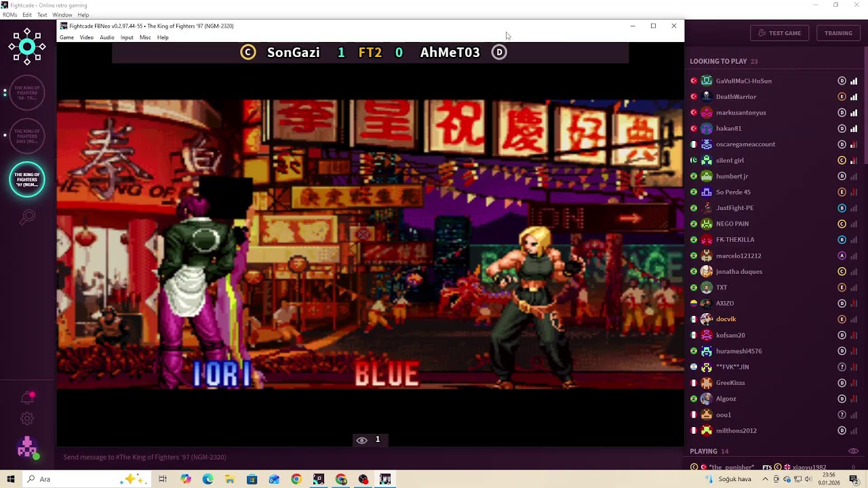Select the user 'huramesh4576'
Screen dimensions: 868x488
point(738,351)
